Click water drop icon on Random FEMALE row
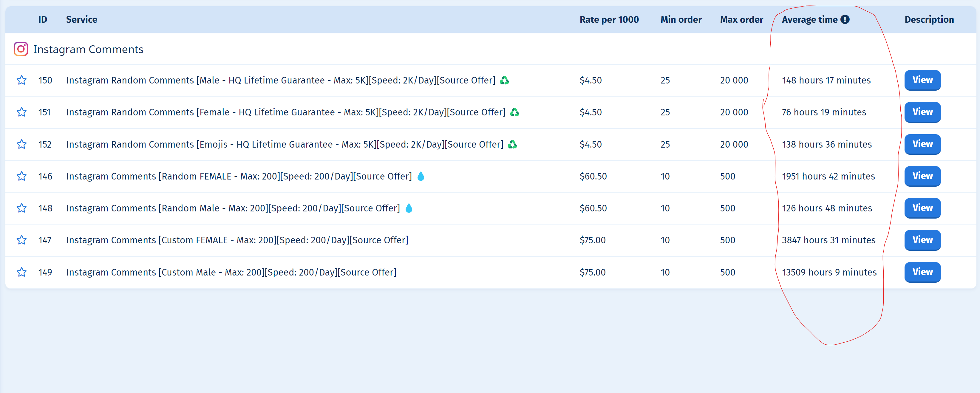980x393 pixels. [421, 176]
